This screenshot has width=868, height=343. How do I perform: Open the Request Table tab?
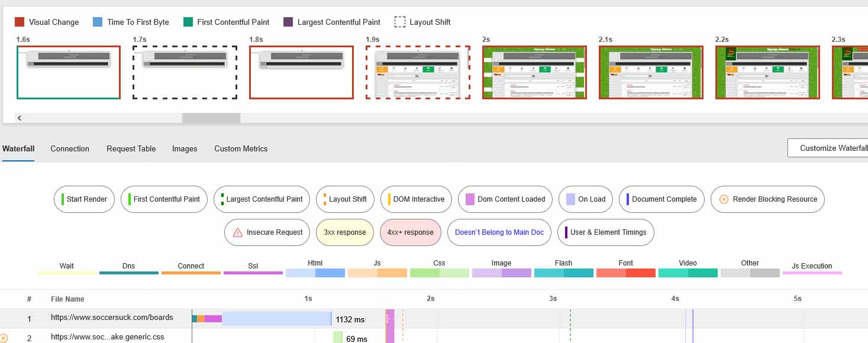tap(131, 148)
